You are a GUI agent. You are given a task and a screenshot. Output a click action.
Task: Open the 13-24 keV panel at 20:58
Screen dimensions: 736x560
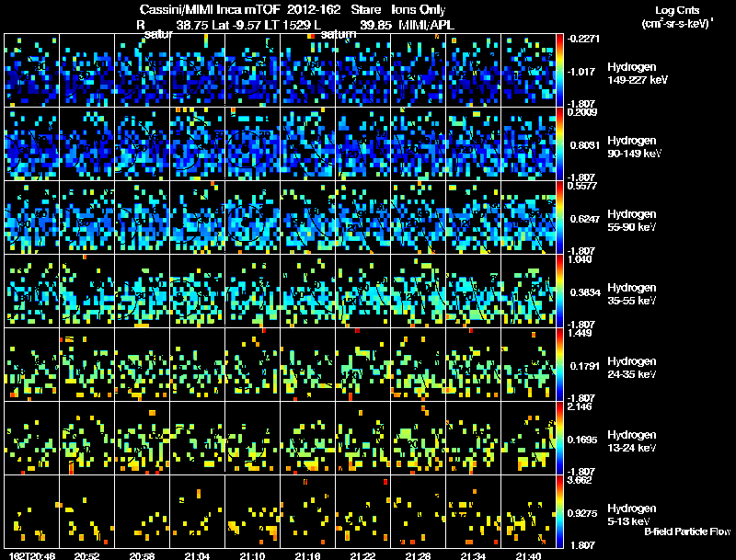pyautogui.click(x=143, y=439)
